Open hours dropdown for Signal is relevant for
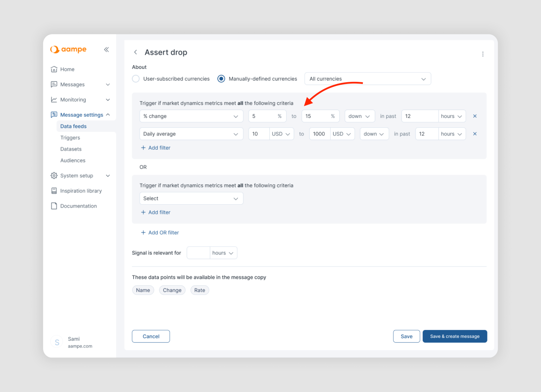 223,253
